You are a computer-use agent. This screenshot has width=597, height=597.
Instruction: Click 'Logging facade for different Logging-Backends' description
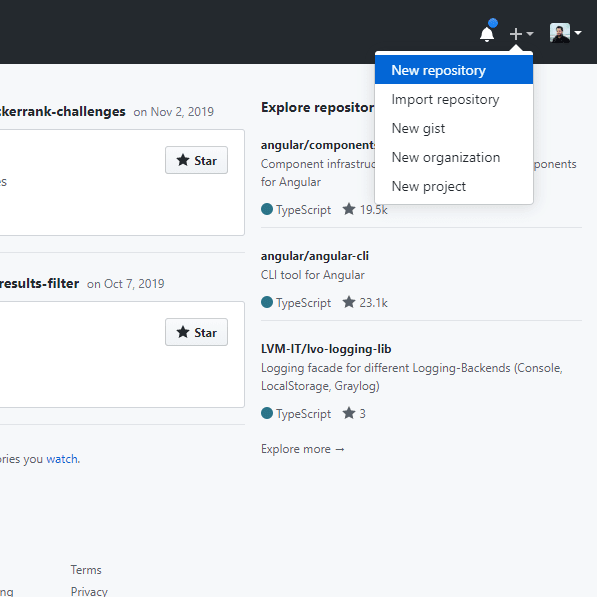[x=412, y=377]
